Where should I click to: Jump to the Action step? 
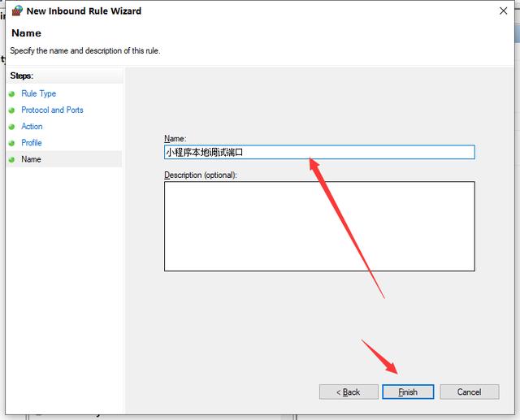pos(32,127)
